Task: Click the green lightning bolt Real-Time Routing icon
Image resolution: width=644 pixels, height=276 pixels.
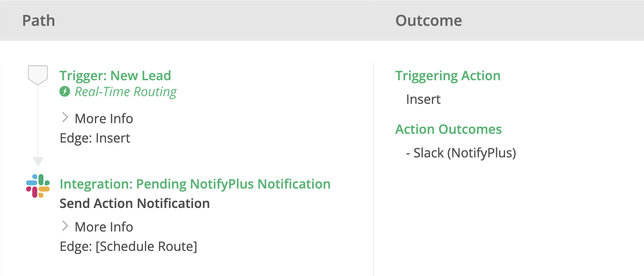Action: point(65,92)
